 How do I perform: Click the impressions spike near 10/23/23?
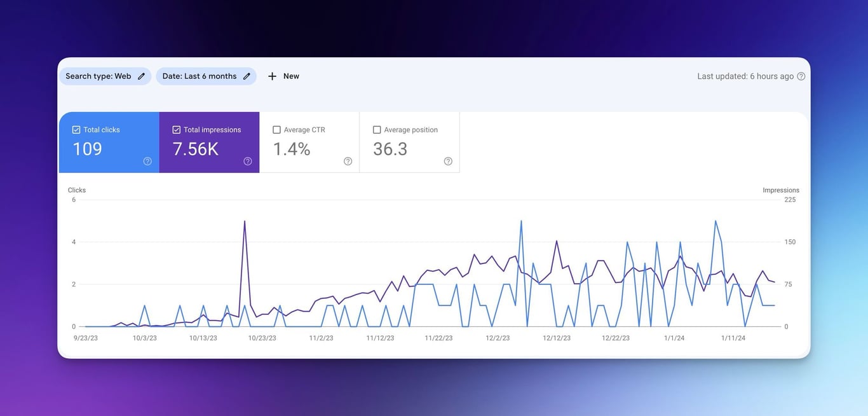click(x=245, y=222)
